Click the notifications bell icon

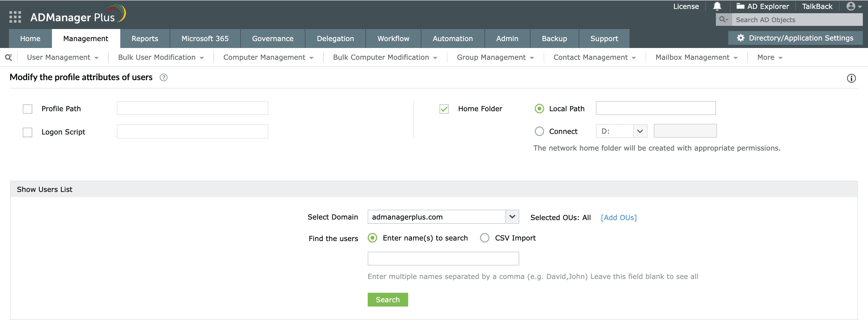pyautogui.click(x=717, y=6)
